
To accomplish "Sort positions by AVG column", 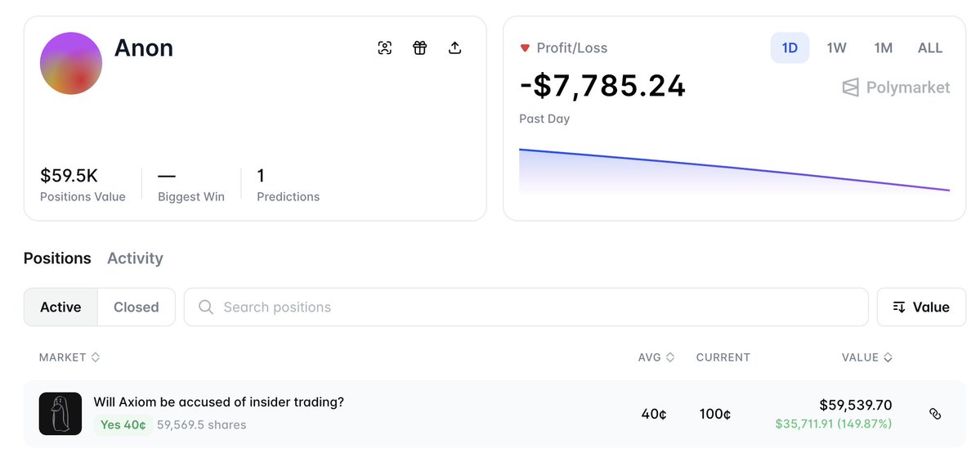I will click(656, 357).
